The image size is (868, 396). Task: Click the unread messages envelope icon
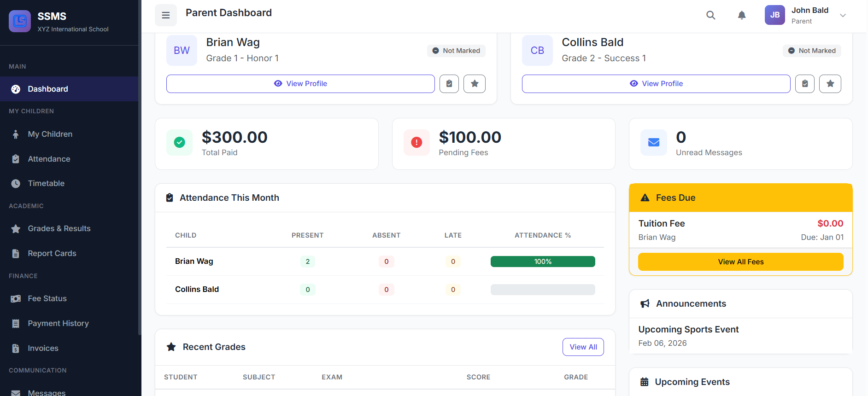[654, 142]
